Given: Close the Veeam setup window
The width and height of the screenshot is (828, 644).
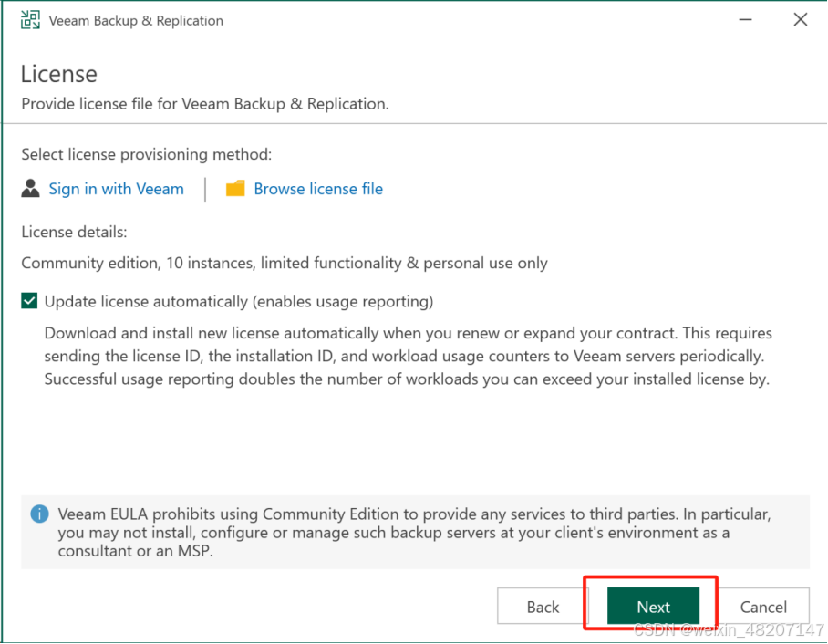Looking at the screenshot, I should coord(801,20).
